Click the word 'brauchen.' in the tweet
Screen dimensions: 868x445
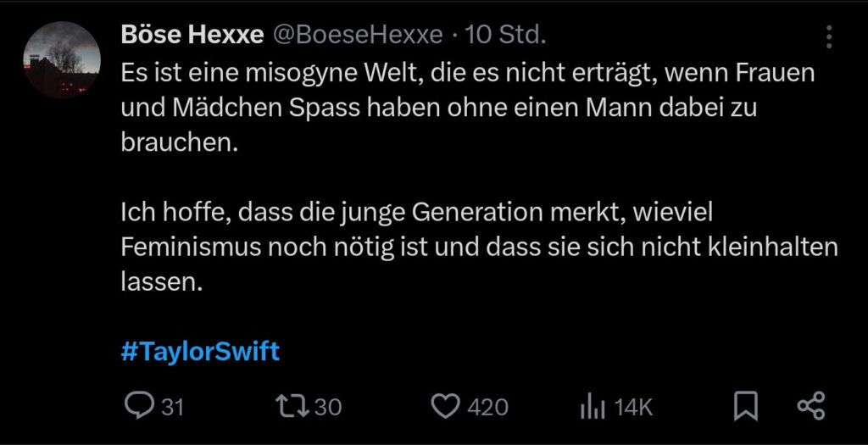[x=176, y=143]
